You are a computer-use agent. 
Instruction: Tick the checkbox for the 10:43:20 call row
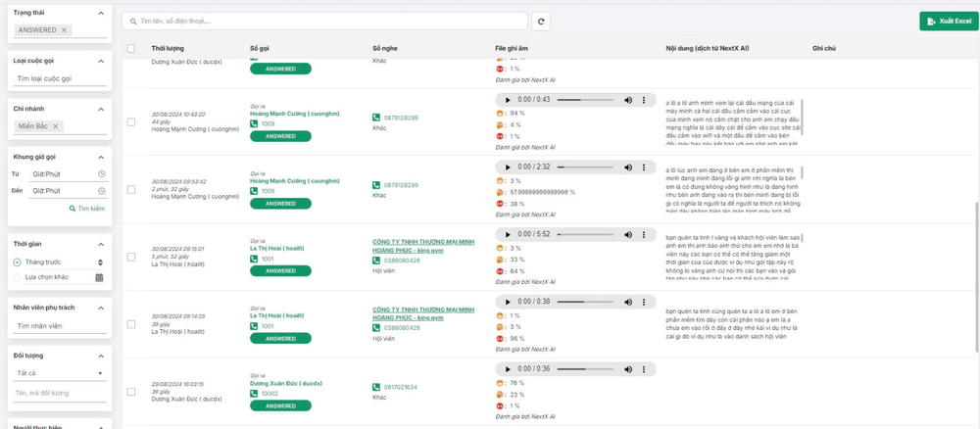131,121
